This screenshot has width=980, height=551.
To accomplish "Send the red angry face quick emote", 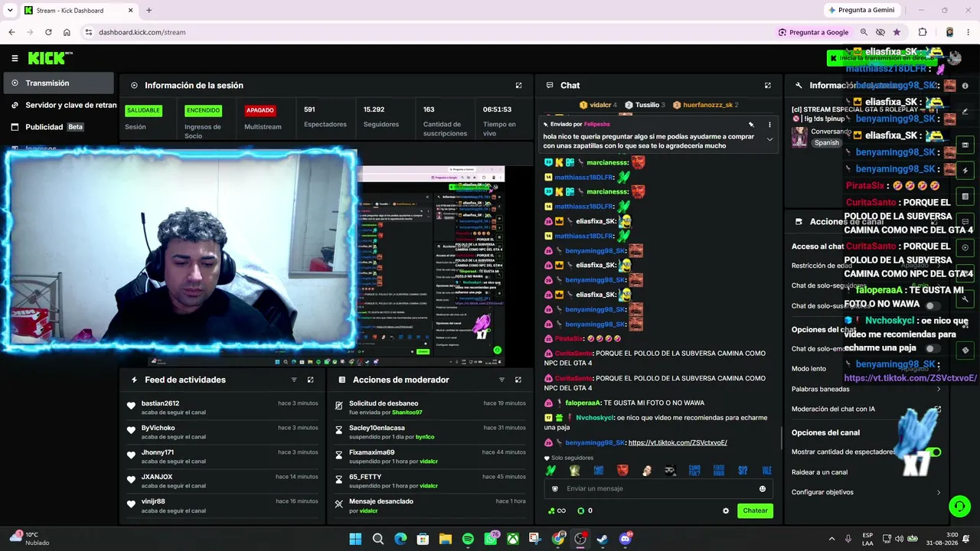I will [622, 471].
